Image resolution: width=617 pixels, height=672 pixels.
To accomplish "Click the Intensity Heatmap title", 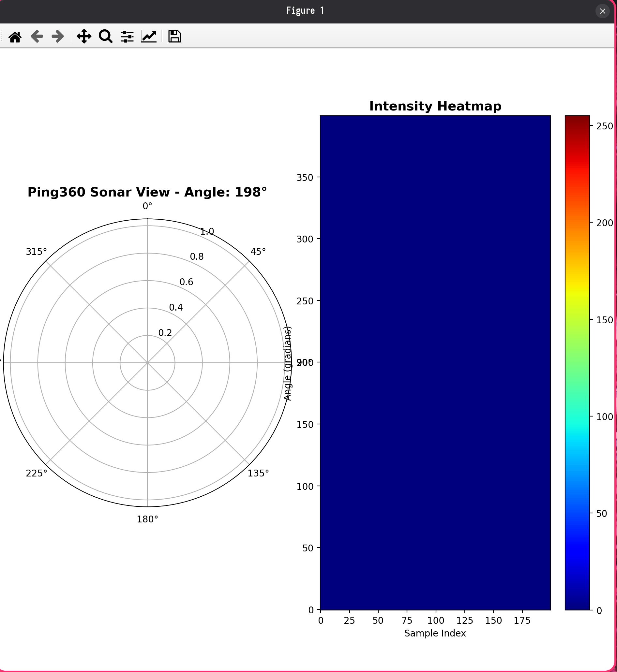I will 435,106.
